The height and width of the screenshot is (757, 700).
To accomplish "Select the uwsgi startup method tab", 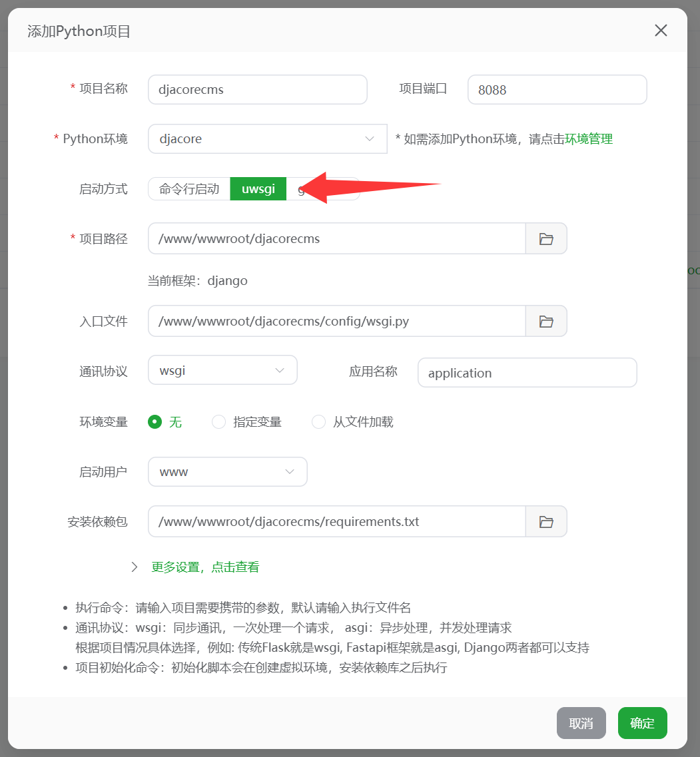I will coord(258,189).
